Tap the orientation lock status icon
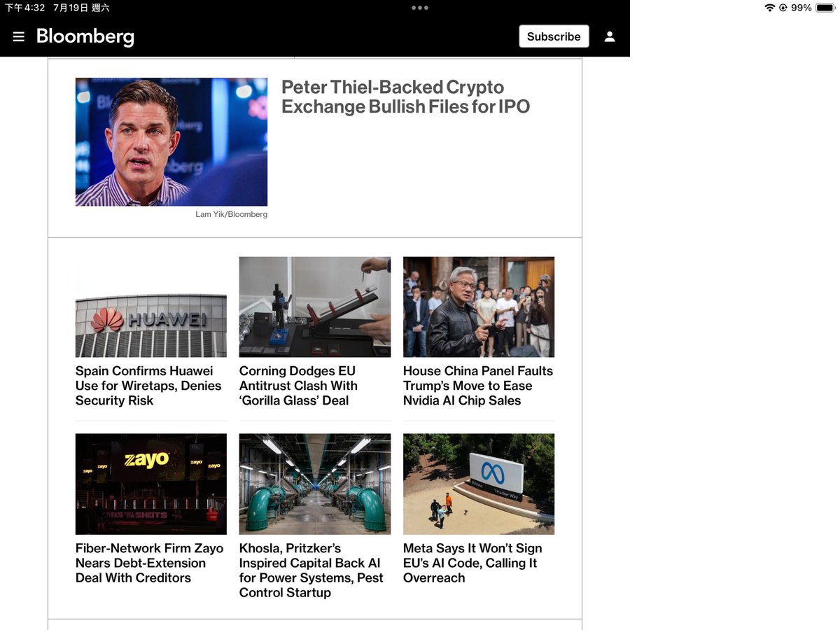 click(783, 8)
